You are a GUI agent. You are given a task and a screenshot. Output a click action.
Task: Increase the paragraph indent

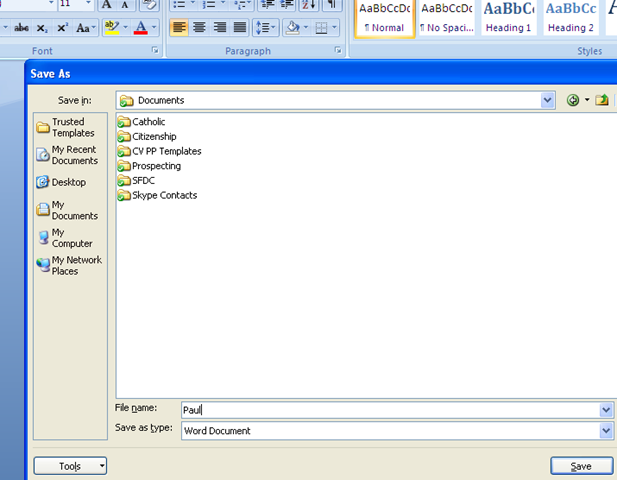tap(287, 5)
